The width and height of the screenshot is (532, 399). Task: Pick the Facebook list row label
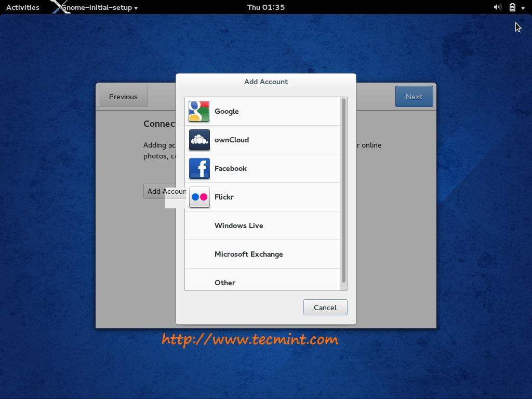pos(231,168)
